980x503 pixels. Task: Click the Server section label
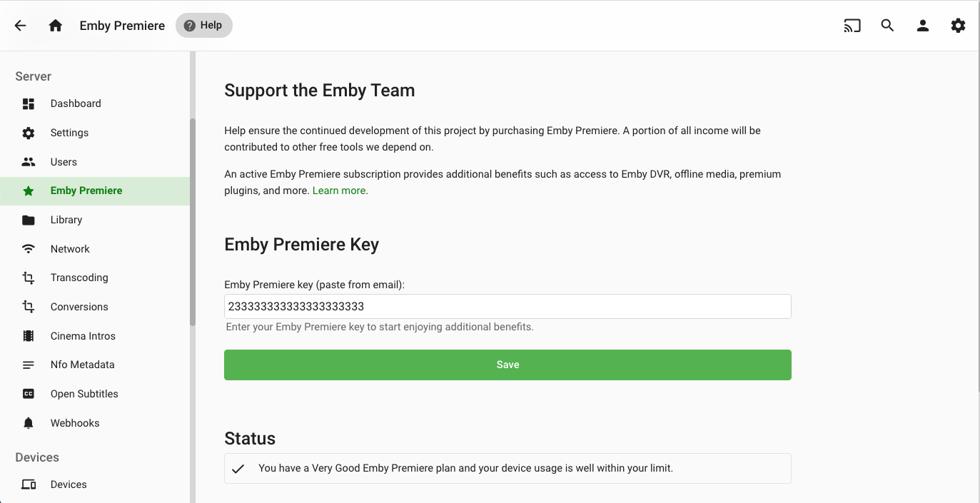coord(33,76)
